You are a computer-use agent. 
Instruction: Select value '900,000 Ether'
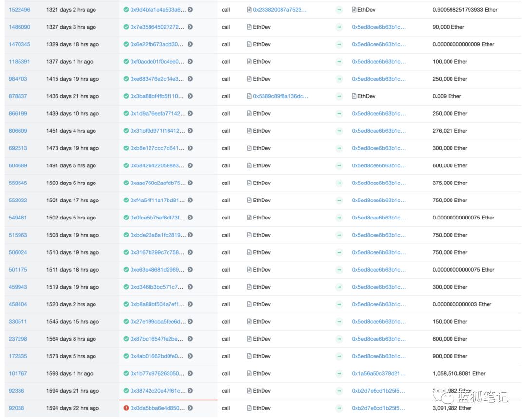click(450, 356)
